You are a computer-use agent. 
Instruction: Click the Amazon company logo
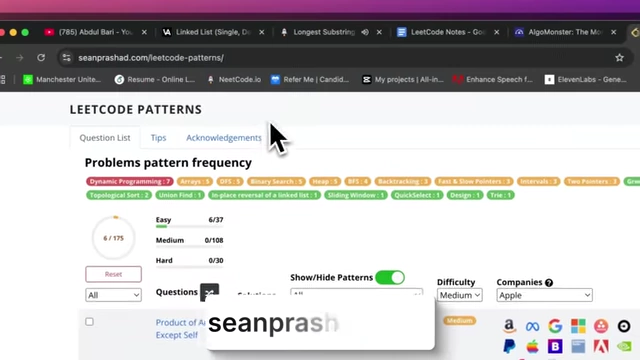point(509,326)
